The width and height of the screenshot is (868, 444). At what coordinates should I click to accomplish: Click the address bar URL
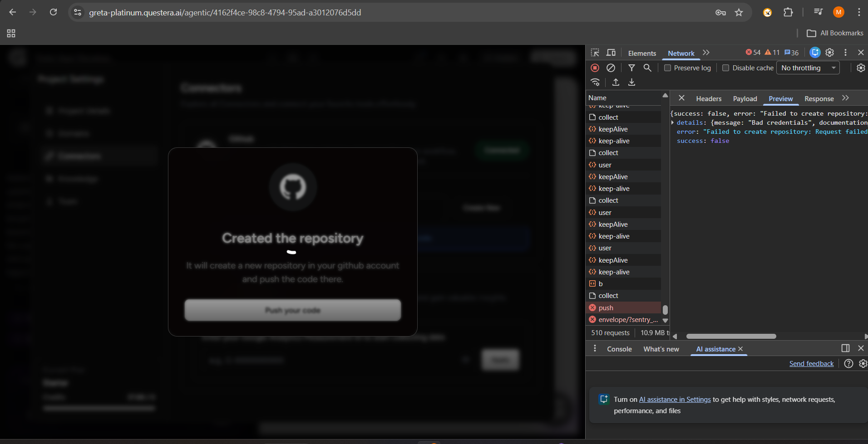tap(225, 13)
